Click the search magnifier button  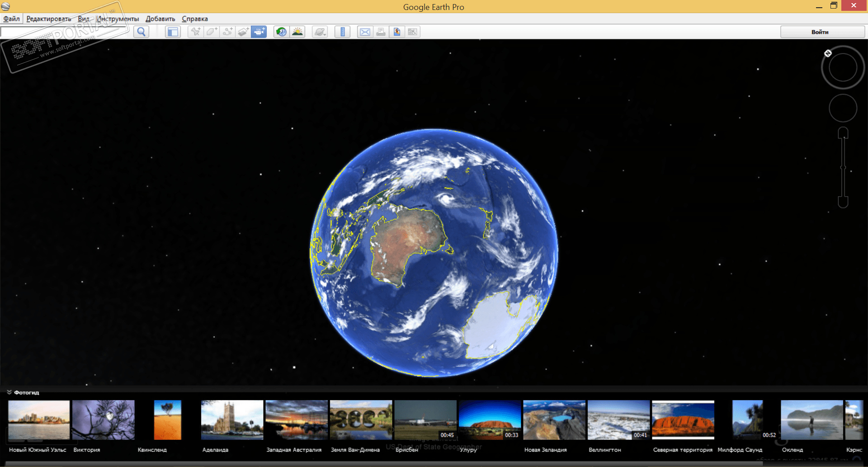[x=142, y=32]
